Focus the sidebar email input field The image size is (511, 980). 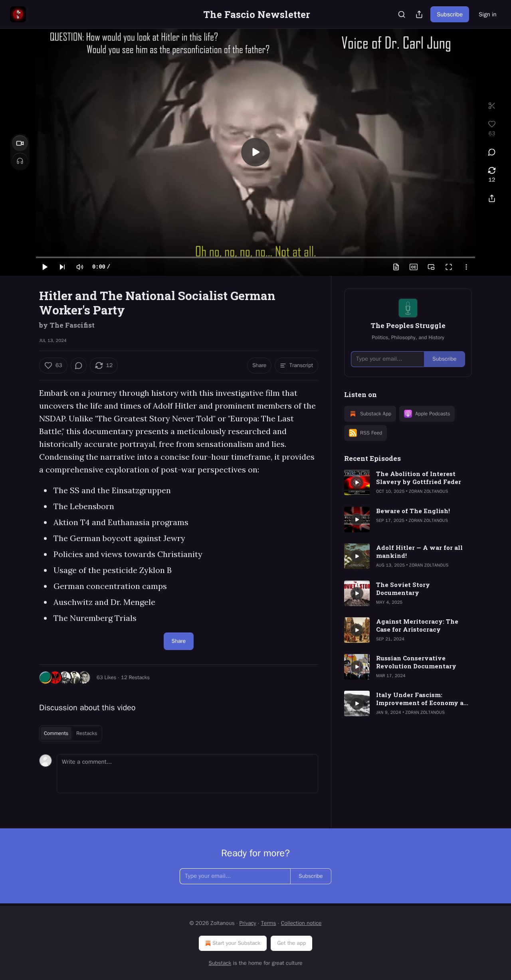[387, 359]
